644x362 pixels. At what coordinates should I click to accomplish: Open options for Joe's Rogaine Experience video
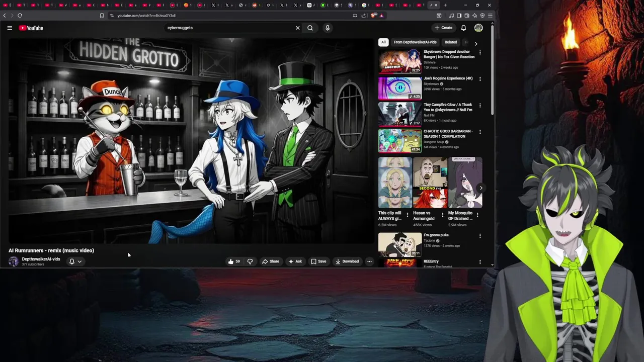[x=479, y=79]
